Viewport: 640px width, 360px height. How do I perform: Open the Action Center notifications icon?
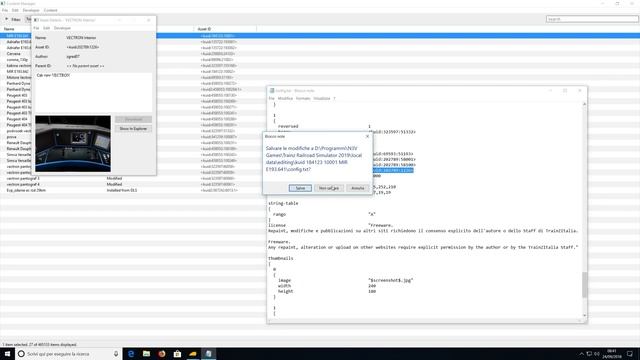pyautogui.click(x=630, y=353)
